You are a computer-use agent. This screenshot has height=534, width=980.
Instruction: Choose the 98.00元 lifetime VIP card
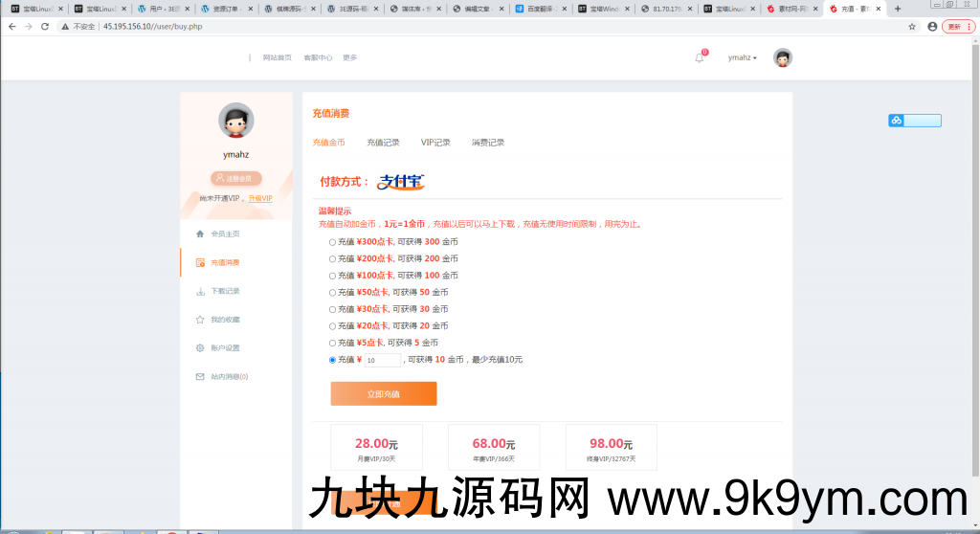612,448
